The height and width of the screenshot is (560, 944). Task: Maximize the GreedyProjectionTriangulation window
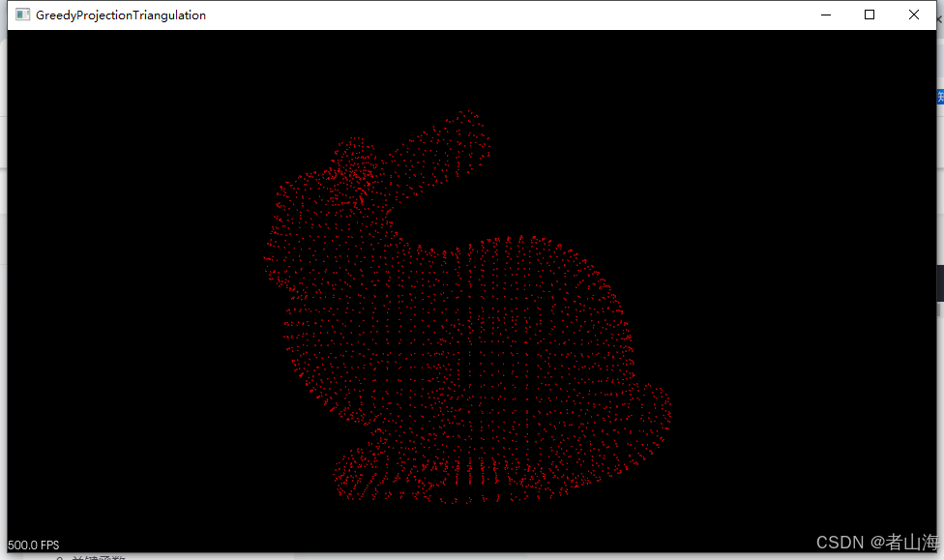click(870, 15)
